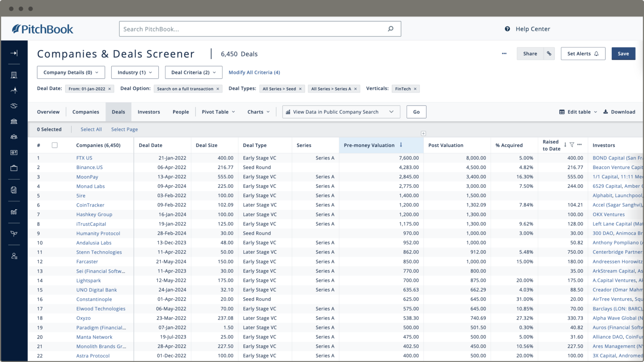Copy link using the chain icon
The width and height of the screenshot is (644, 362).
click(549, 54)
